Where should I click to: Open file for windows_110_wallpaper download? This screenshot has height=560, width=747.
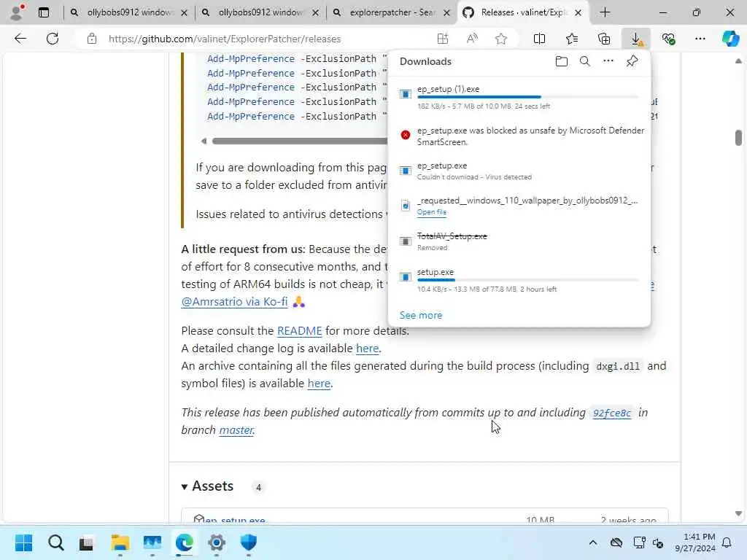[x=432, y=212]
